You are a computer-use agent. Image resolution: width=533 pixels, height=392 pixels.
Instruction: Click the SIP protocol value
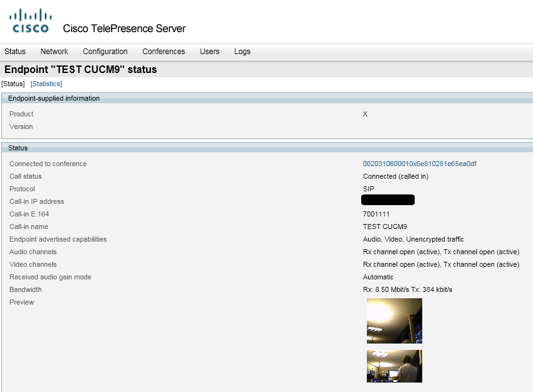tap(369, 189)
